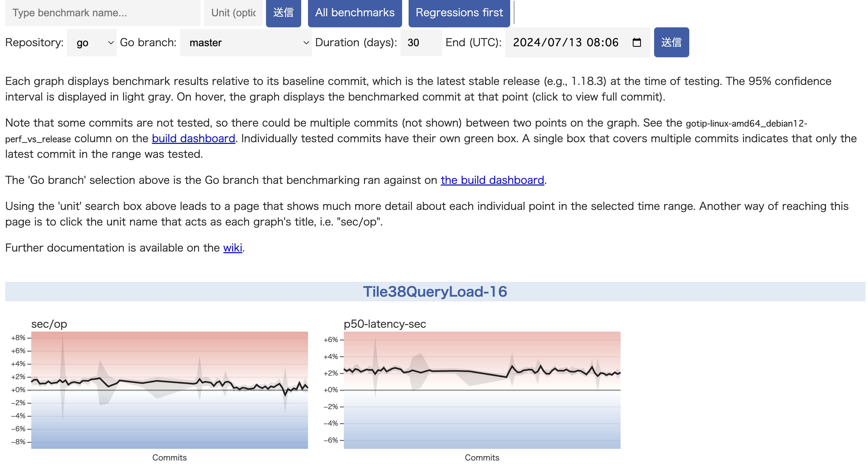The width and height of the screenshot is (868, 468).
Task: Click the Duration days field
Action: [421, 42]
